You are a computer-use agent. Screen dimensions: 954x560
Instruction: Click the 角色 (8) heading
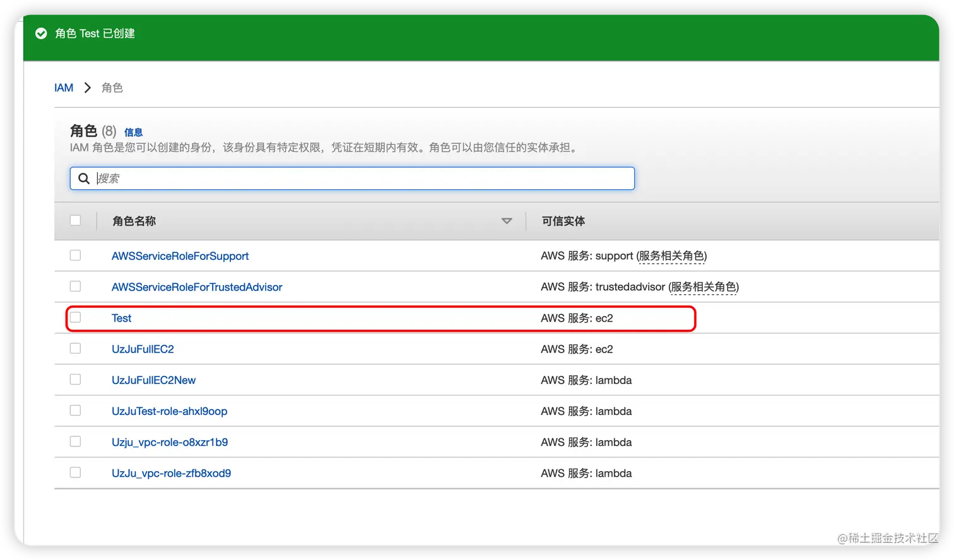tap(93, 131)
